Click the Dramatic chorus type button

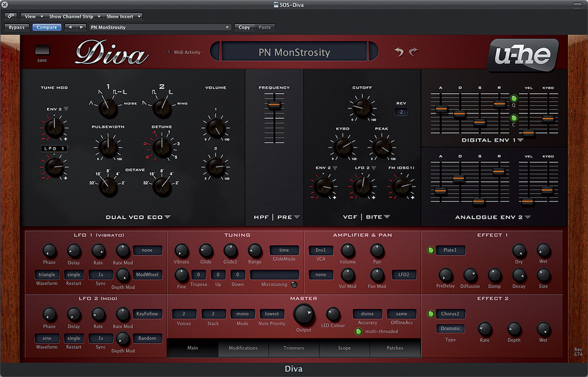tap(450, 328)
